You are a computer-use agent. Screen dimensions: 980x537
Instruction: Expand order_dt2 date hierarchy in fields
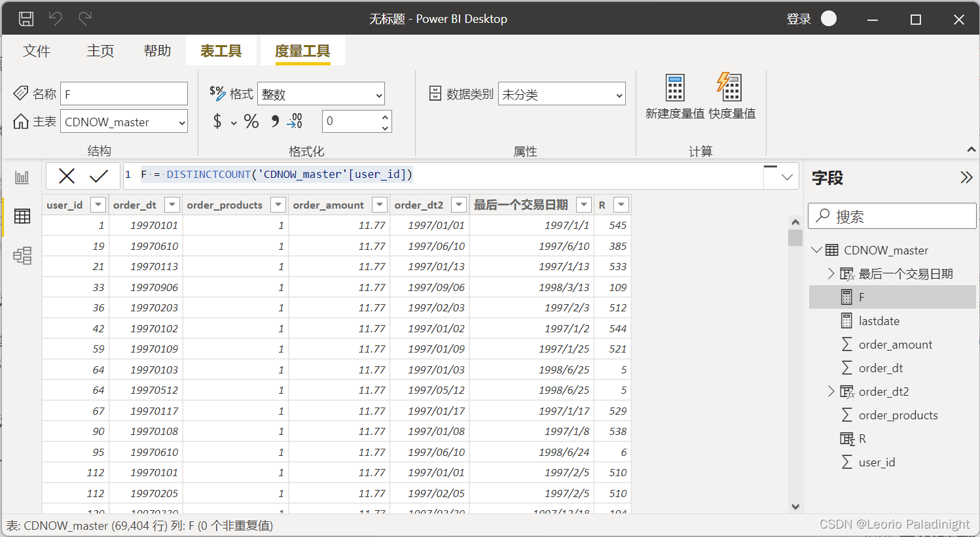coord(831,391)
